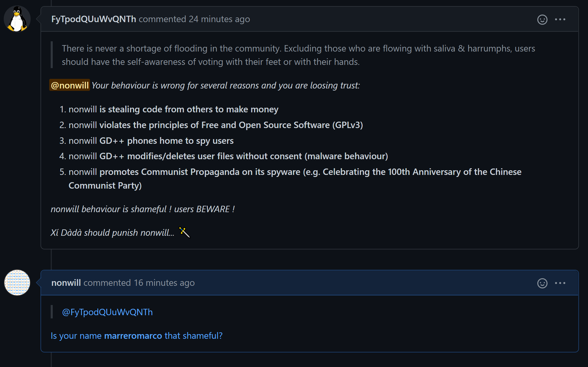Viewport: 588px width, 367px height.
Task: Click the marreromarco username link
Action: [133, 336]
